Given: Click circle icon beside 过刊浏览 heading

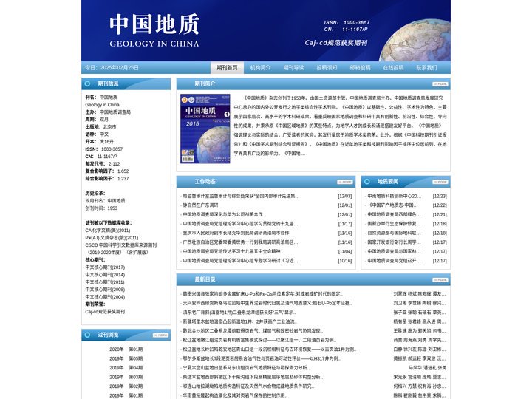Looking at the screenshot, I should point(87,335).
